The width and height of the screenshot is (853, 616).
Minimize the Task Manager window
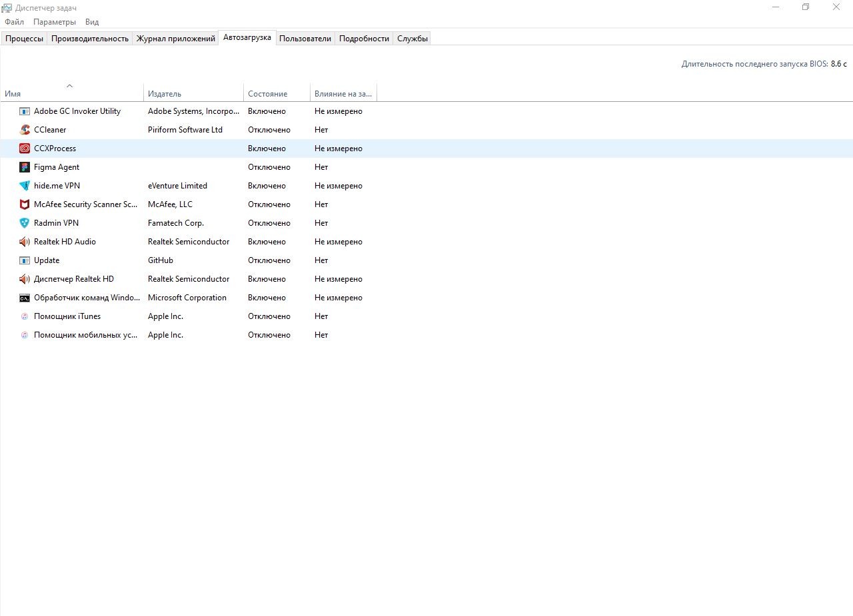pos(775,7)
